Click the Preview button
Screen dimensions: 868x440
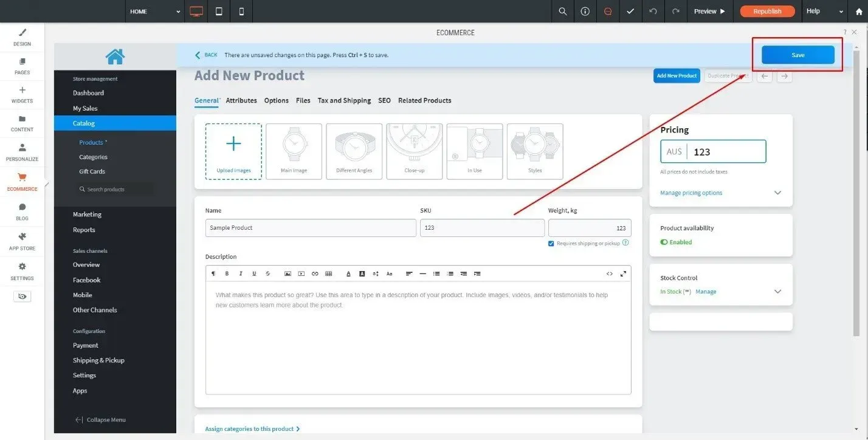(710, 11)
